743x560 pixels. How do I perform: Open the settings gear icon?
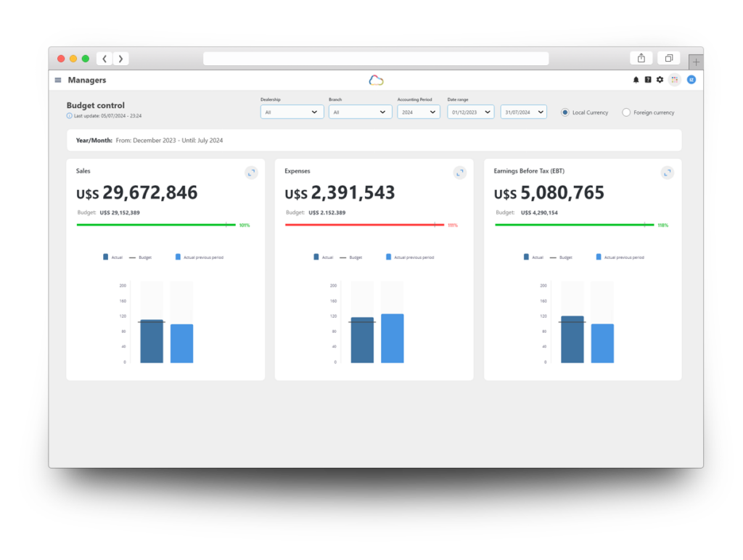click(x=660, y=80)
